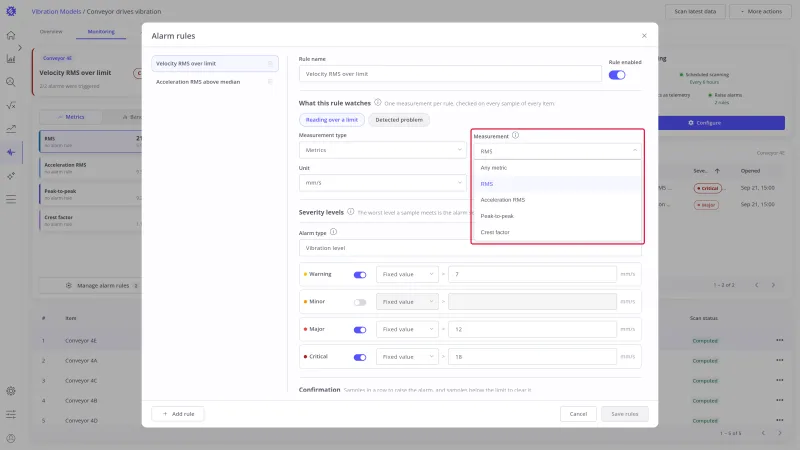Screen dimensions: 800x450
Task: Click the Add rule button
Action: click(178, 414)
